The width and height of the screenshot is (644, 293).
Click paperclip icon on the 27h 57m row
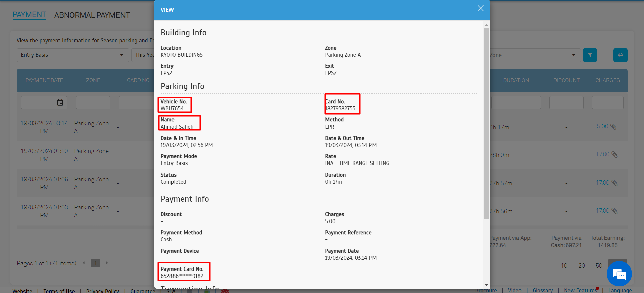point(614,183)
